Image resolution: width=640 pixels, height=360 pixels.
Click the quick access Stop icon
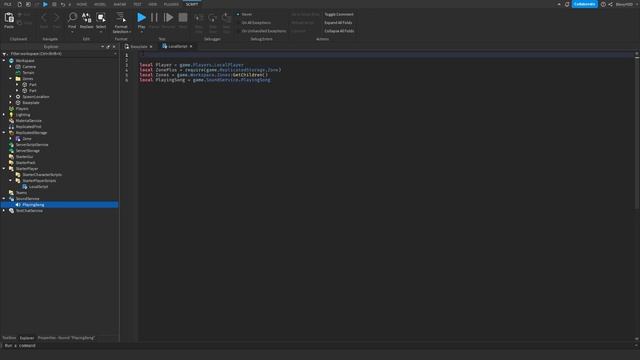[x=54, y=4]
